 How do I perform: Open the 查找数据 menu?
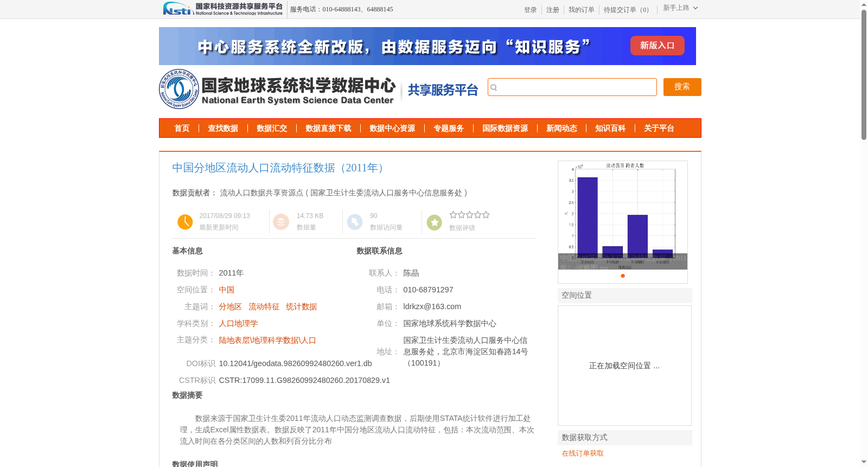click(223, 129)
